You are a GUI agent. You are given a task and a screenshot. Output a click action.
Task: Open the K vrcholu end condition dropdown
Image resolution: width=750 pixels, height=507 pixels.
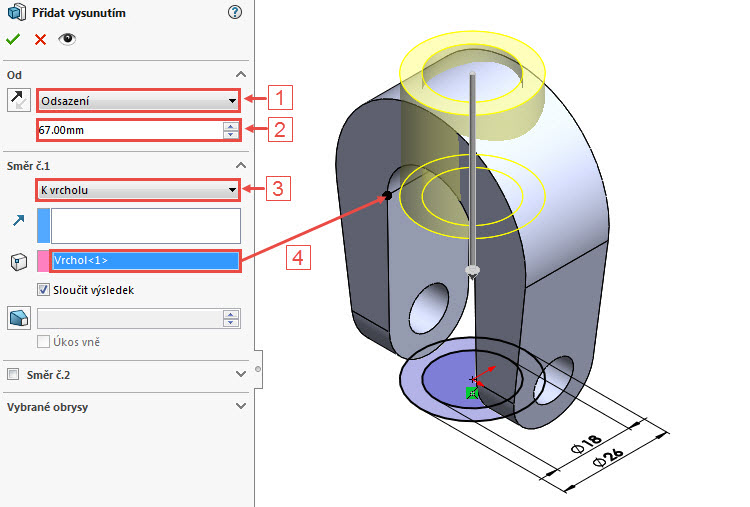[x=138, y=190]
